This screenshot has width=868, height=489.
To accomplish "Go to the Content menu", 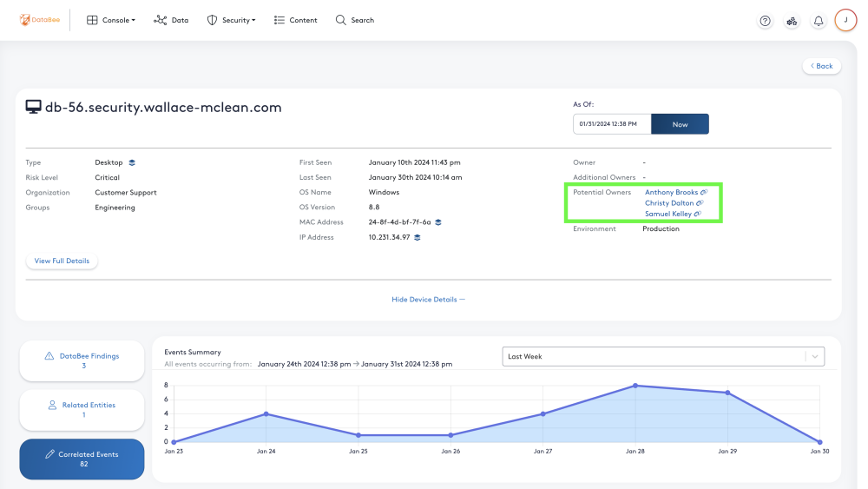I will [x=296, y=20].
